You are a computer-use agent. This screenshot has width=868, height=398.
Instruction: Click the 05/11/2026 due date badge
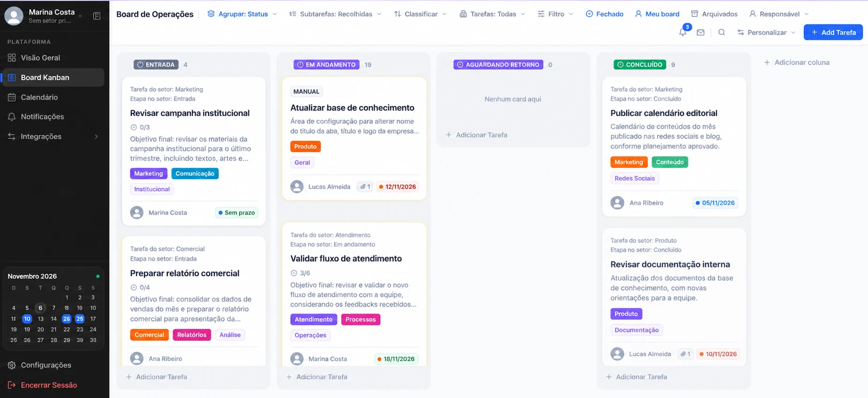coord(715,203)
